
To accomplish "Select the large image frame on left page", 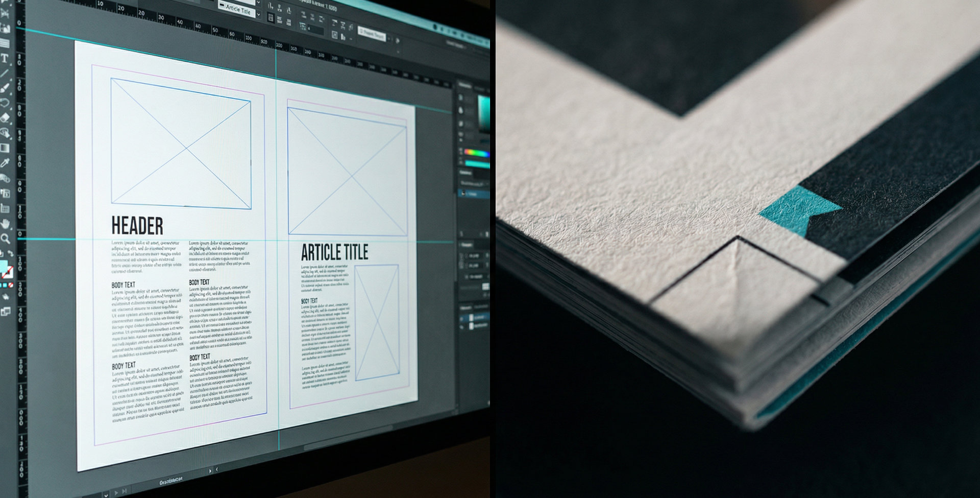I will [x=181, y=144].
